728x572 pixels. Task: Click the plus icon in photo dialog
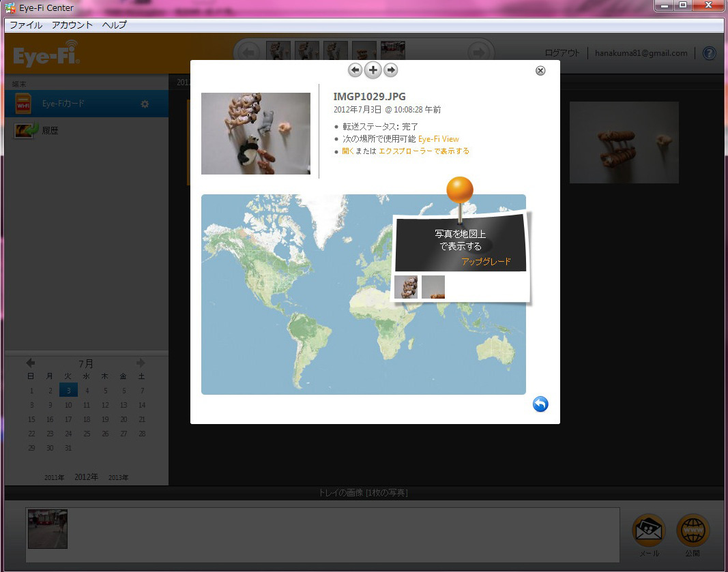pyautogui.click(x=373, y=70)
